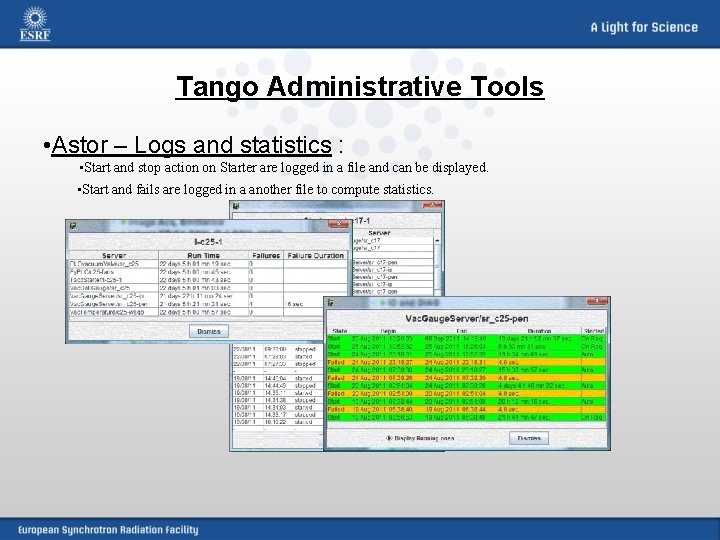Viewport: 720px width, 540px height.
Task: Click the title bar icon of VacGaugeServer/sr_c25-pen window
Action: point(331,302)
